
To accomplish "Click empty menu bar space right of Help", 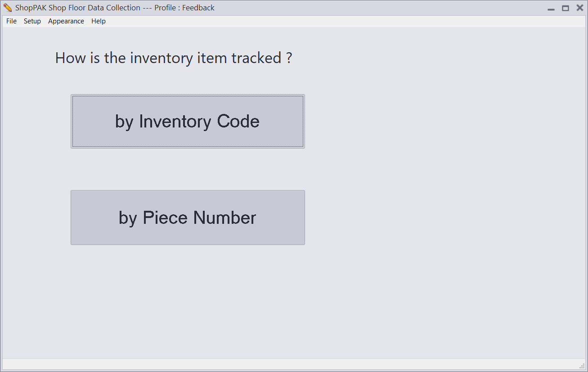I will (315, 21).
